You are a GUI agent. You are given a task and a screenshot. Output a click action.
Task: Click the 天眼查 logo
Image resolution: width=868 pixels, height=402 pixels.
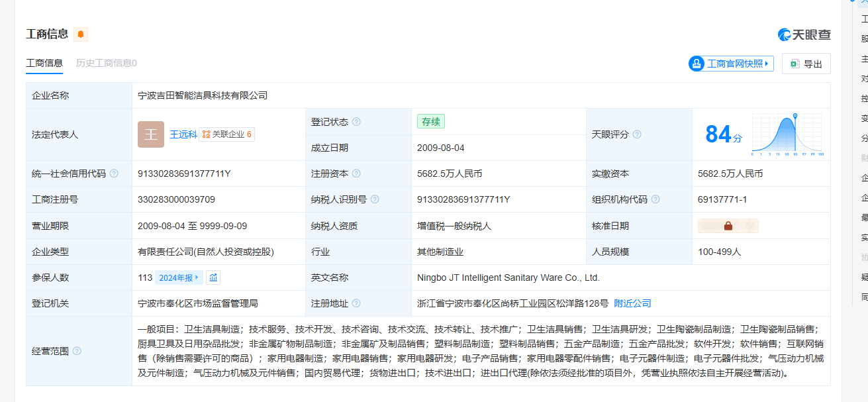(x=804, y=34)
